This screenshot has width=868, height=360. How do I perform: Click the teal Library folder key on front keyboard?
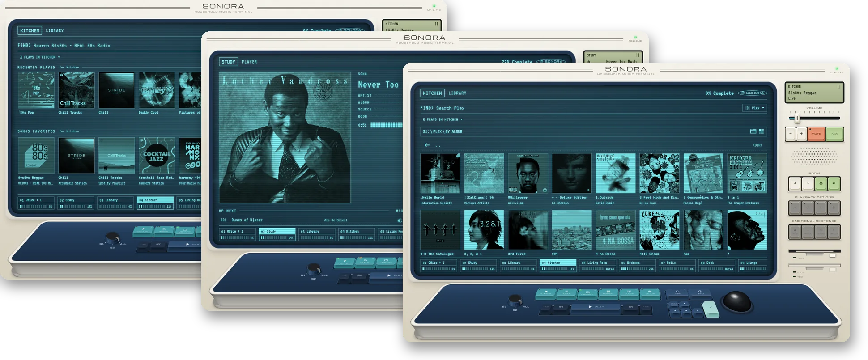point(587,294)
